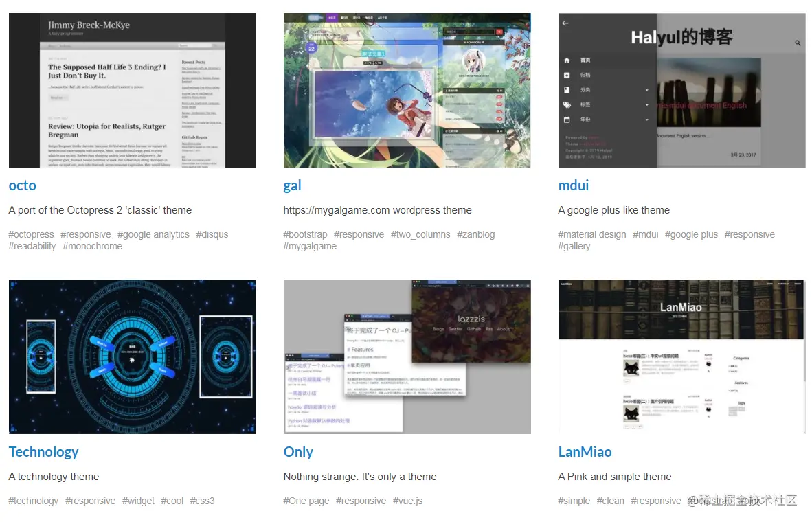Select #responsive tag under Technology
Screen dimensions: 812x522
[x=90, y=501]
